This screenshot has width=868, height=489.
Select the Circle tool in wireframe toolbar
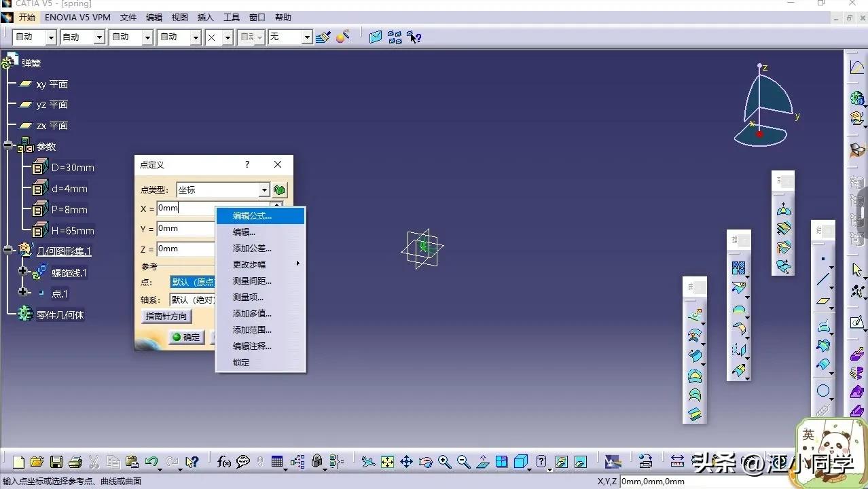[x=823, y=391]
